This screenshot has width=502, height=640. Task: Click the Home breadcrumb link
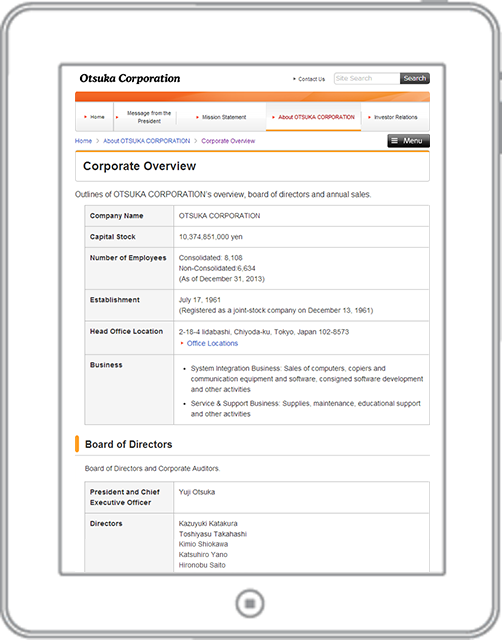83,141
